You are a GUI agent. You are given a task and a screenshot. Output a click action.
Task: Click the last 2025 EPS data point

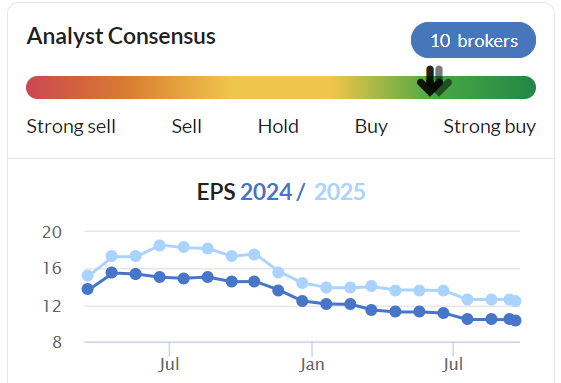point(516,301)
